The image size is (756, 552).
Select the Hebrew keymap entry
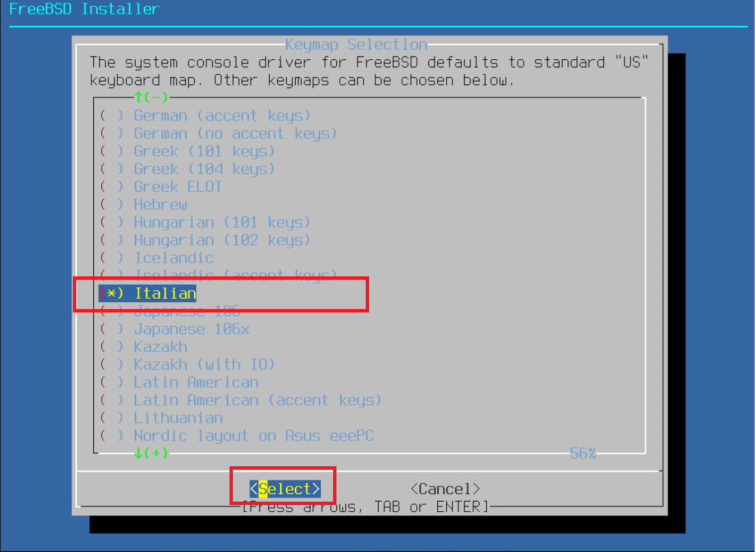(143, 205)
